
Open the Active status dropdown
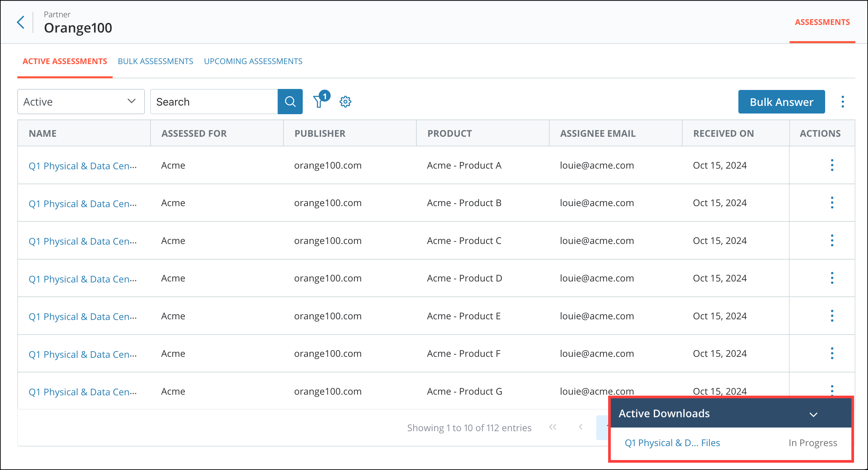click(x=80, y=101)
